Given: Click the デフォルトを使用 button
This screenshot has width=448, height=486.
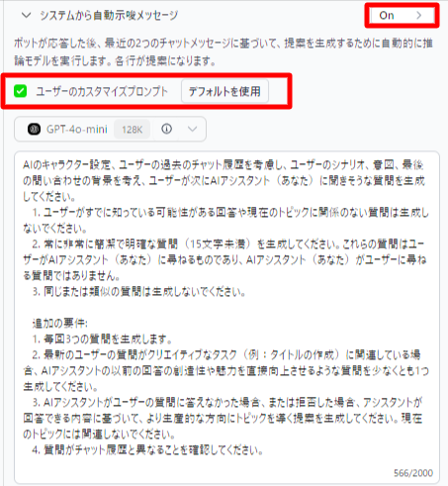Looking at the screenshot, I should point(224,91).
